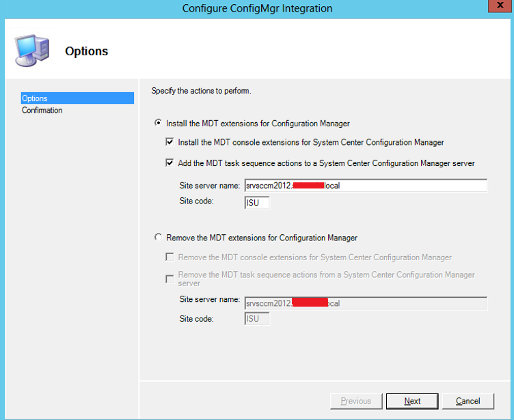
Task: Open the Confirmation step in sidebar
Action: click(42, 110)
